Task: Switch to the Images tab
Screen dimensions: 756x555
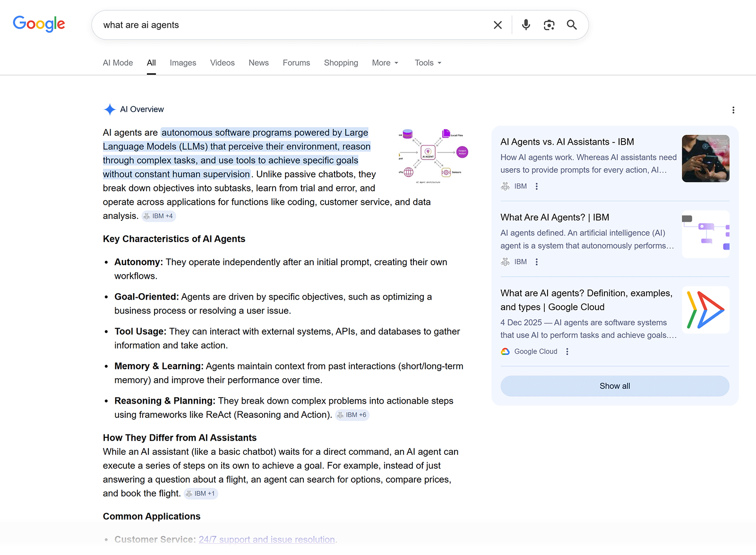Action: (183, 62)
